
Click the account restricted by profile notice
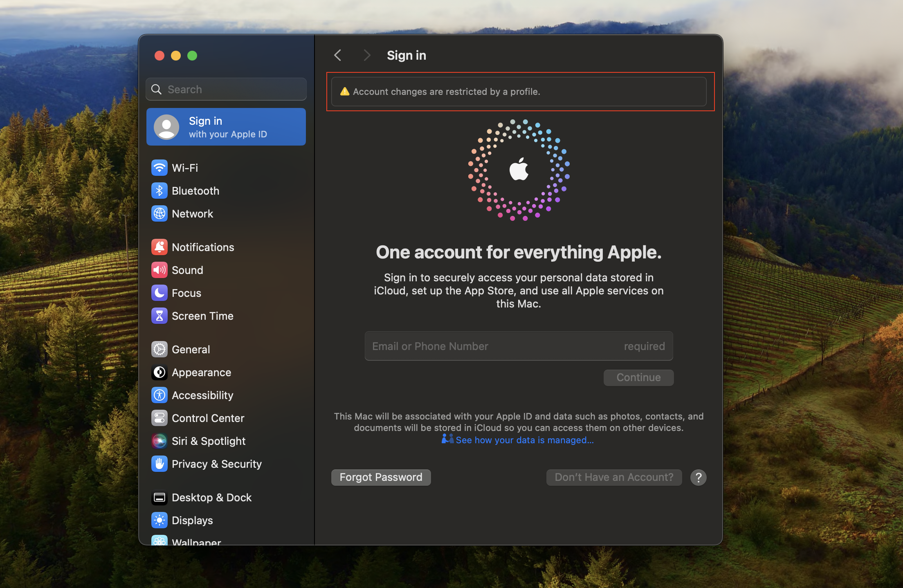[x=519, y=92]
